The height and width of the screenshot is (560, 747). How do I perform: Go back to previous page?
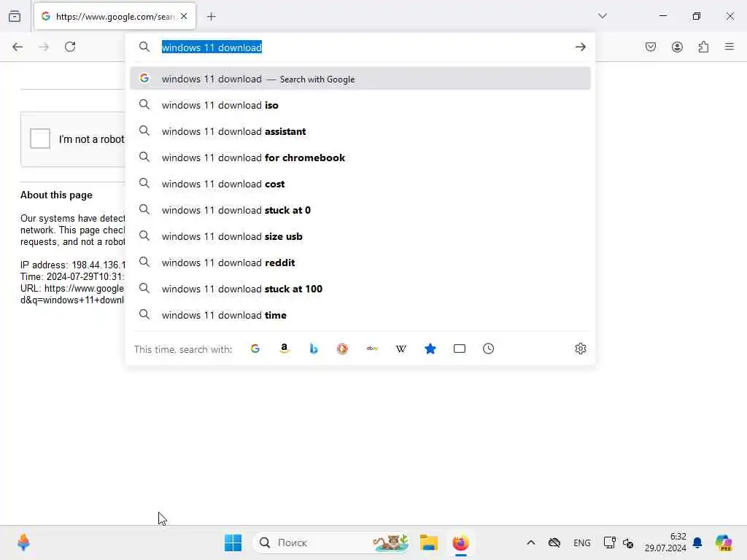[x=18, y=47]
